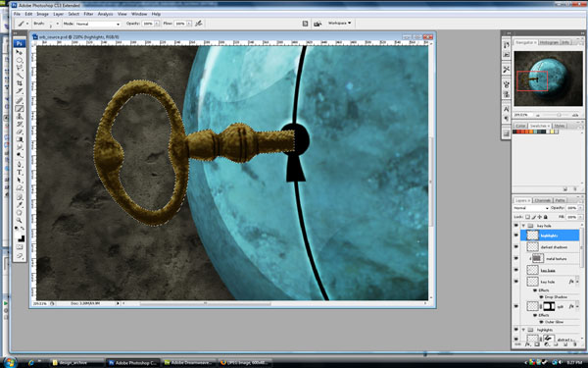
Task: Select the Gradient tool
Action: 20,139
